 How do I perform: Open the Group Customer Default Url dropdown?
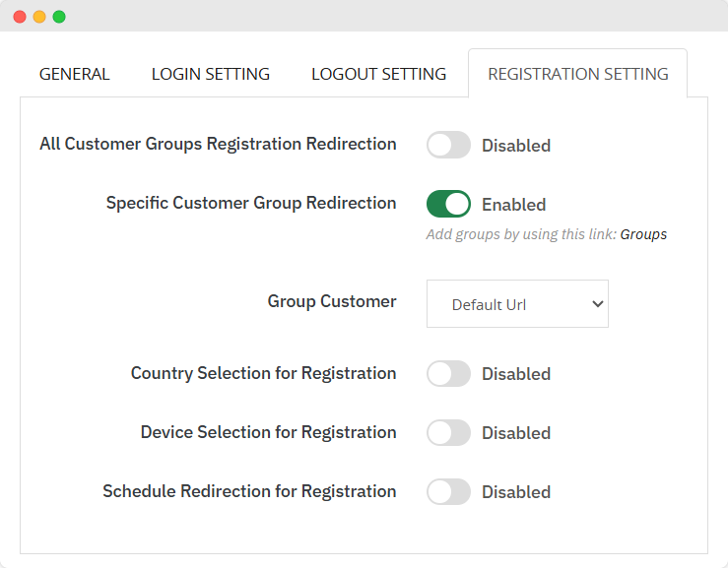pyautogui.click(x=517, y=304)
